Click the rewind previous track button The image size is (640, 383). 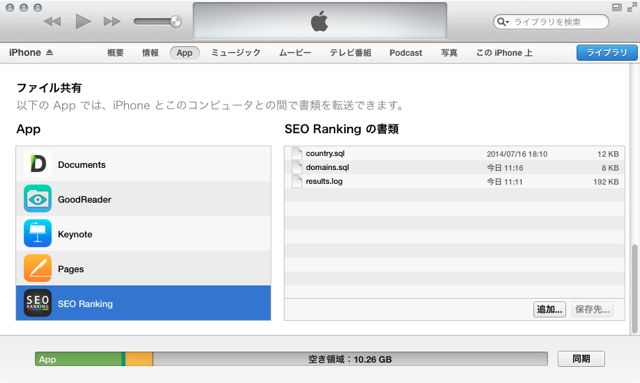click(52, 21)
